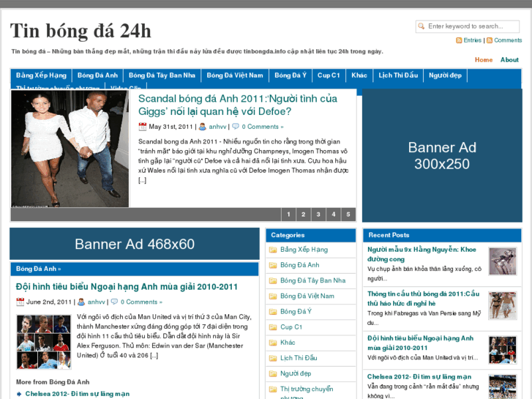This screenshot has width=532, height=399.
Task: Open the Scandal bóng đá Anh 2011 headline
Action: (238, 105)
